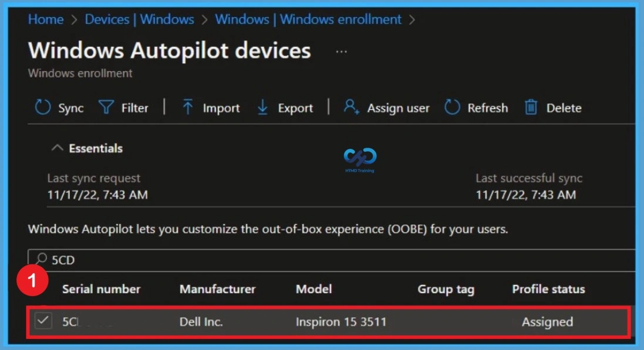Viewport: 644px width, 350px height.
Task: Click the Windows enrollment subtitle text
Action: [x=80, y=73]
